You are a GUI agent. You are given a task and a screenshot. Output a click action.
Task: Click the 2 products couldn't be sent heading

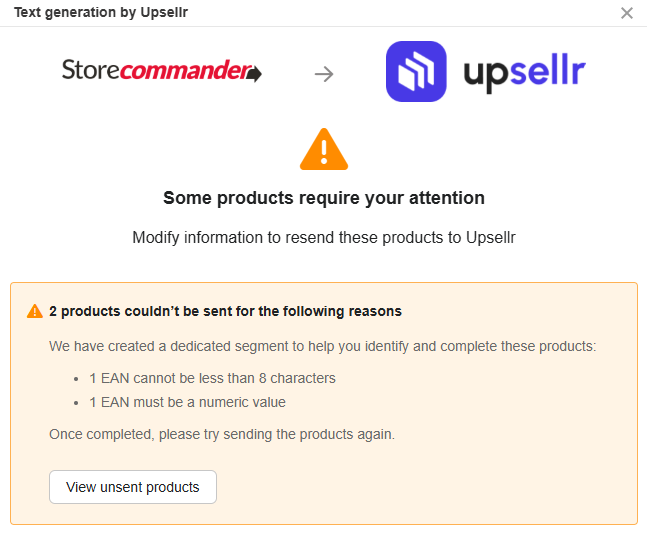(225, 311)
